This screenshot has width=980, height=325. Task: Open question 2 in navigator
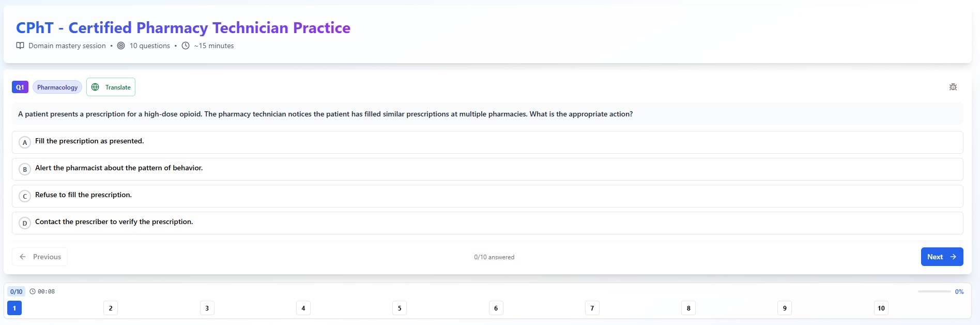[x=111, y=308]
